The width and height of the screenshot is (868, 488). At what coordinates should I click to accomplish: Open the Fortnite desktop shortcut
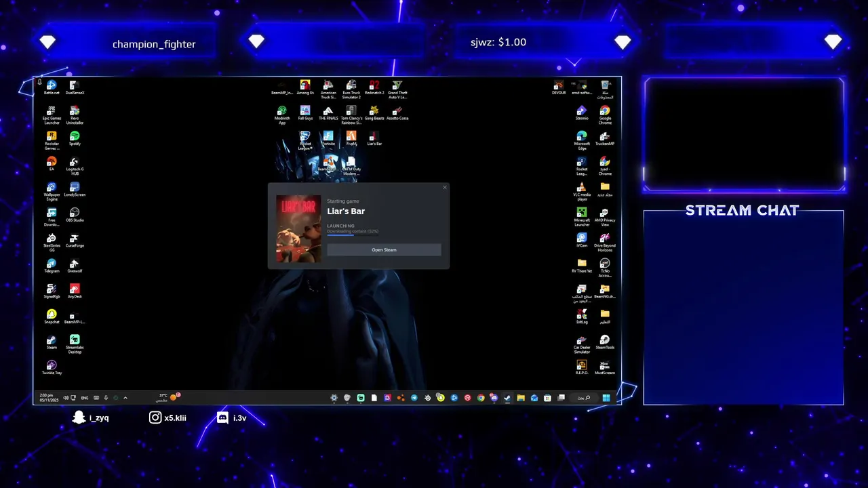328,138
